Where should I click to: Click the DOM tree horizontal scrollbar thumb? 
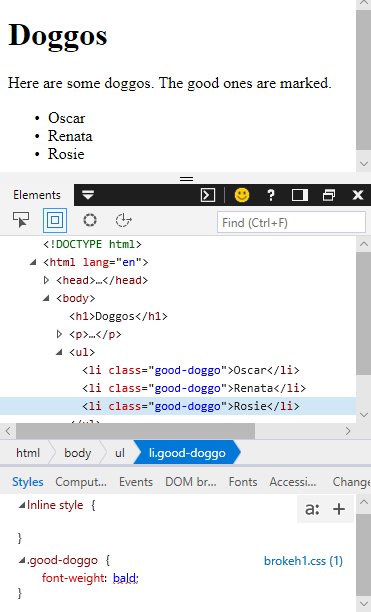pyautogui.click(x=135, y=431)
